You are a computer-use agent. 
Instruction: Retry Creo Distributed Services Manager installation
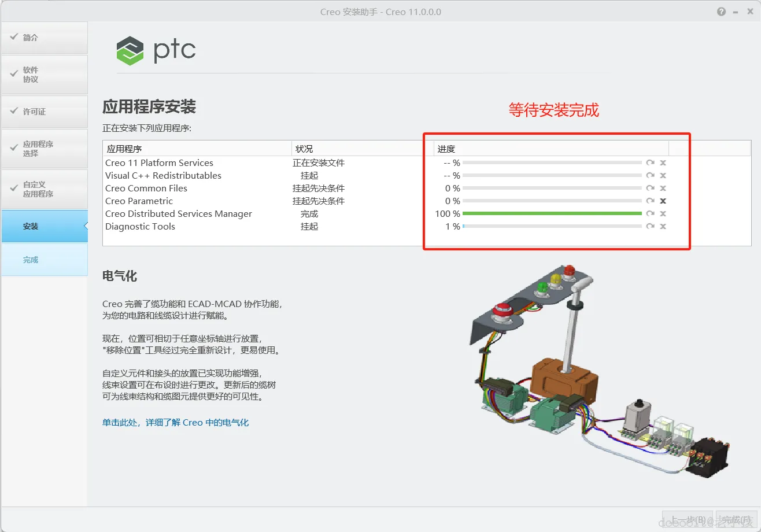tap(651, 214)
